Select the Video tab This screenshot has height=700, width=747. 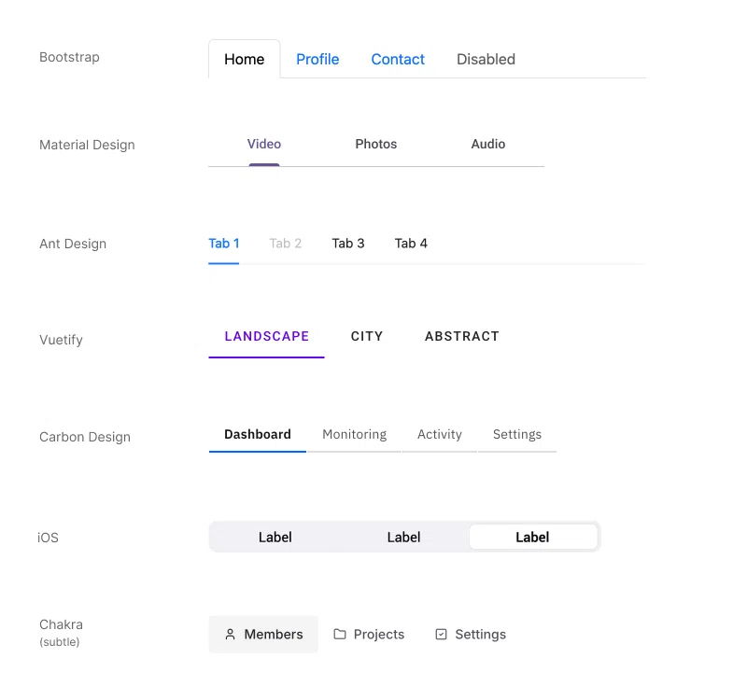click(x=264, y=144)
